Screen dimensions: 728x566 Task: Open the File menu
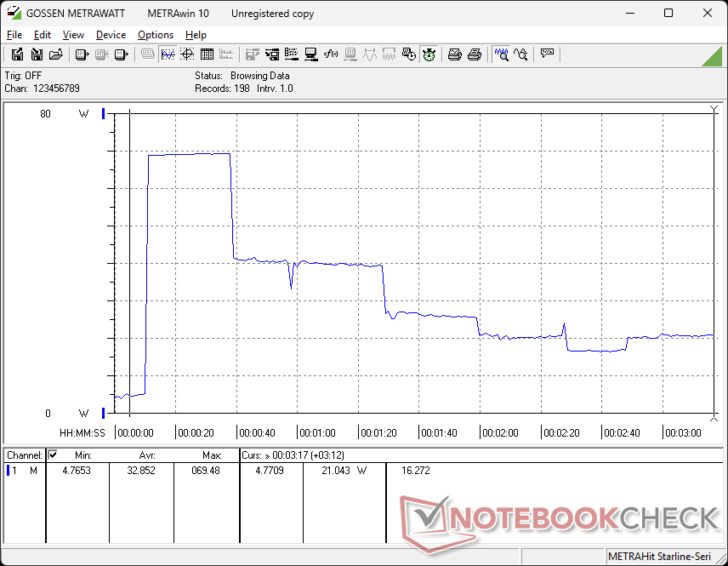(x=14, y=35)
